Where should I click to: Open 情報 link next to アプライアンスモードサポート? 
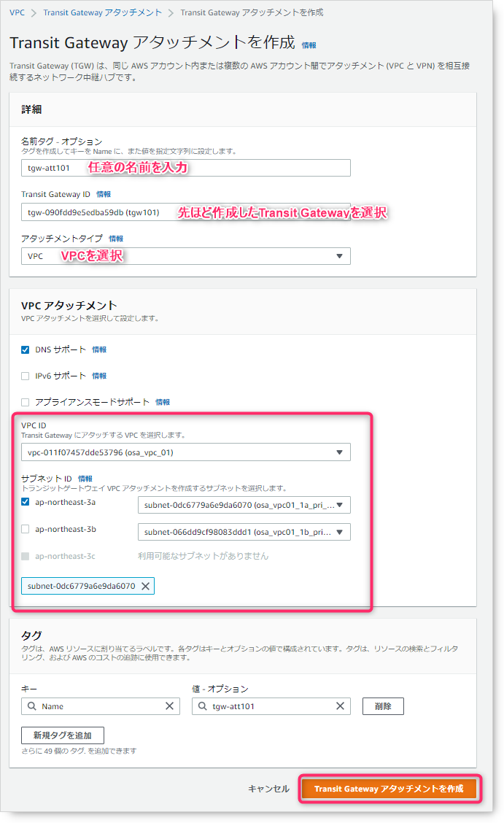(x=163, y=402)
